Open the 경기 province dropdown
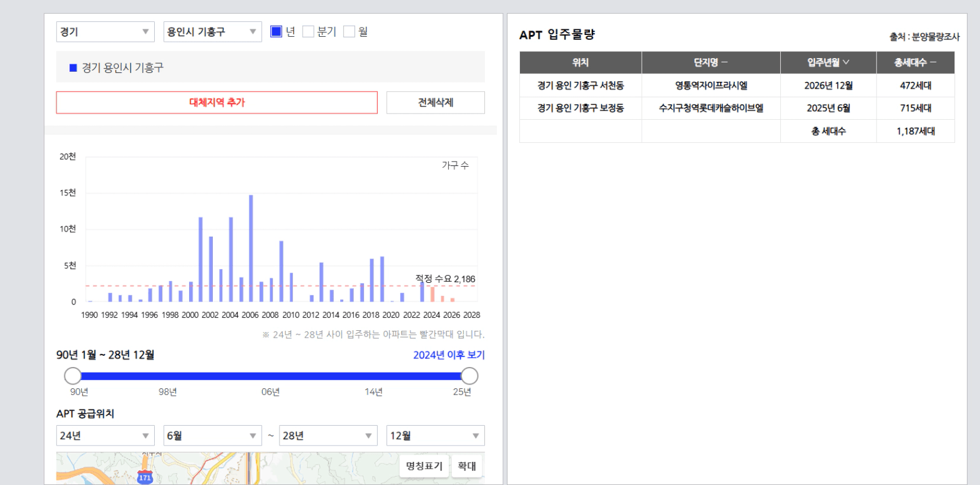Screen dimensions: 980x485 [105, 32]
